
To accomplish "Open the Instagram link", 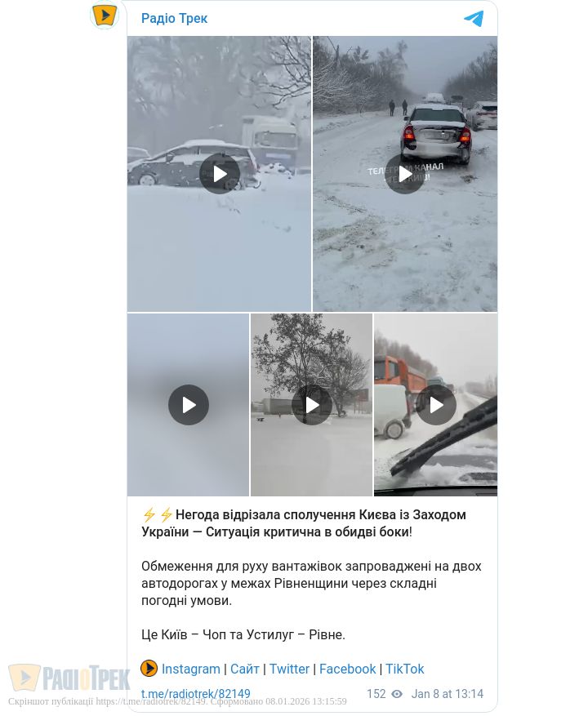I will 190,669.
